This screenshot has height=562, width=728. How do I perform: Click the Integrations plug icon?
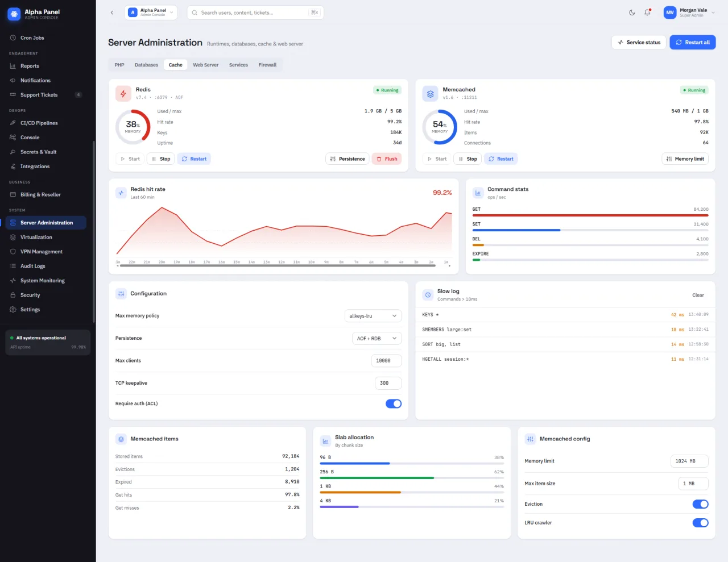point(13,166)
